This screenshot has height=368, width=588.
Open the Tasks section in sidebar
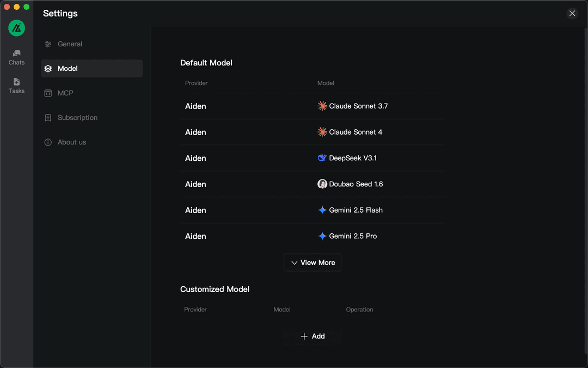click(16, 86)
